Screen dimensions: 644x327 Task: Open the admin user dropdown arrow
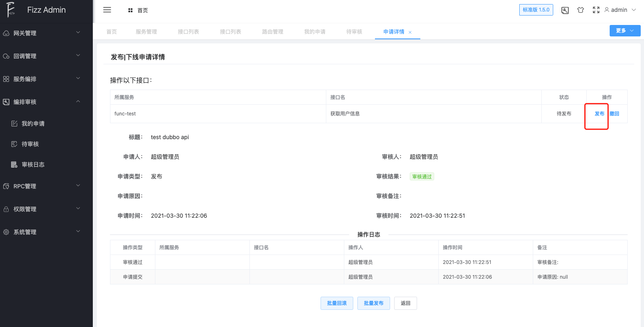[634, 10]
